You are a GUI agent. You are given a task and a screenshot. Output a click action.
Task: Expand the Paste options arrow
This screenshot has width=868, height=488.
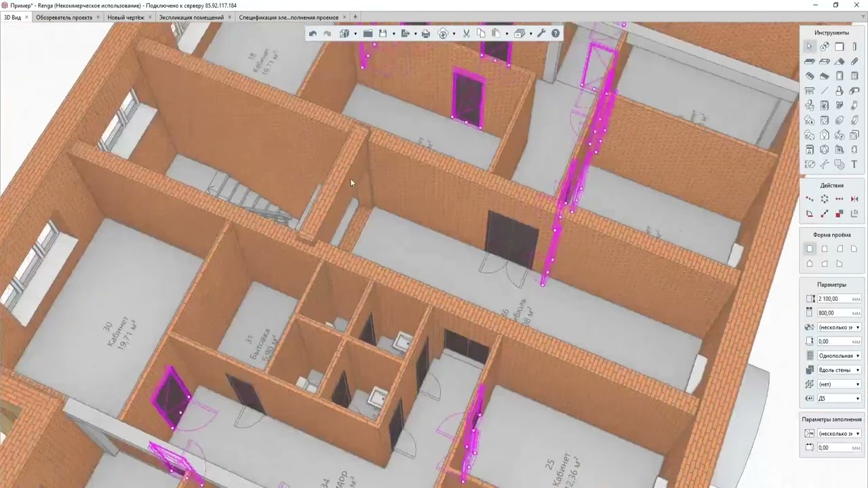pyautogui.click(x=507, y=33)
